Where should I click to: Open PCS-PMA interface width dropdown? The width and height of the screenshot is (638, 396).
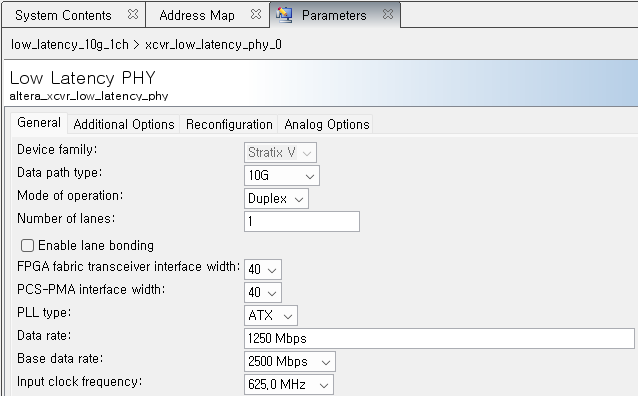tap(263, 292)
